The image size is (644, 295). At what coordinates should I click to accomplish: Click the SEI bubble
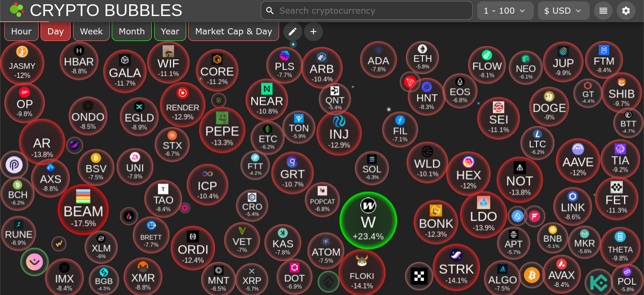499,118
